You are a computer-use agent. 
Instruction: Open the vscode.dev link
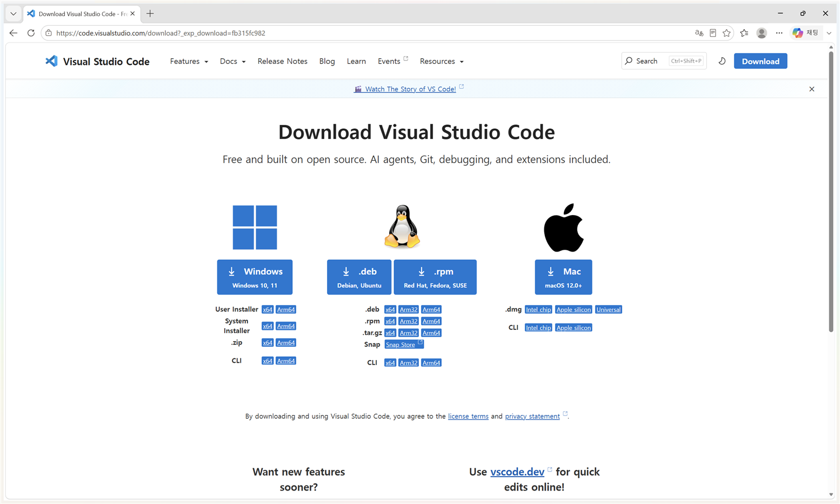(517, 472)
